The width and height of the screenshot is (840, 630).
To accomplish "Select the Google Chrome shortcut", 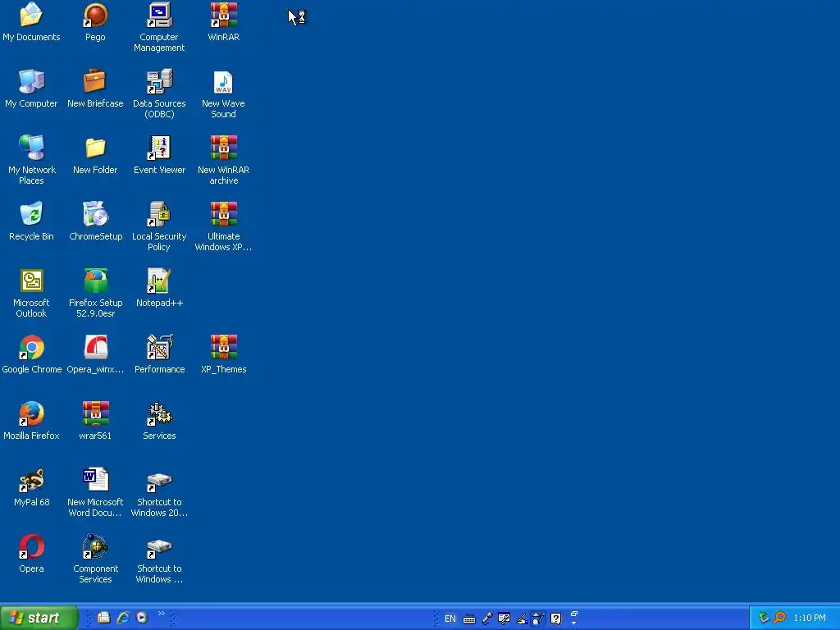I will [32, 354].
